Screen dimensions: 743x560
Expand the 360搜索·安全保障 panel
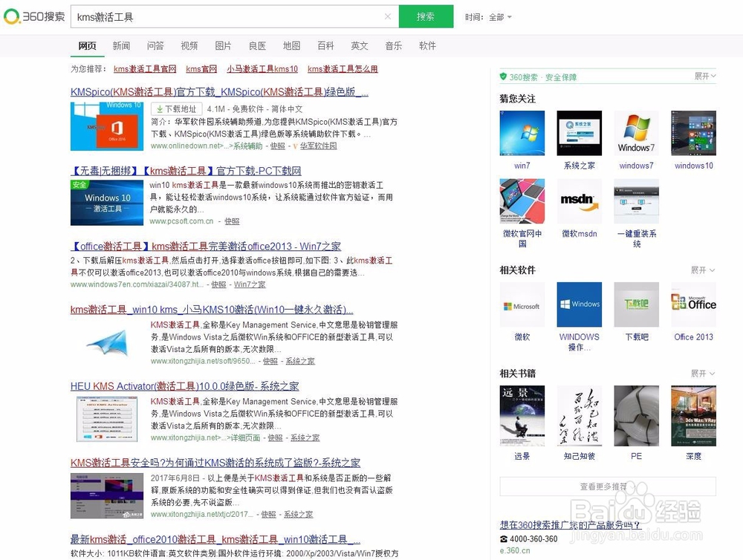705,76
